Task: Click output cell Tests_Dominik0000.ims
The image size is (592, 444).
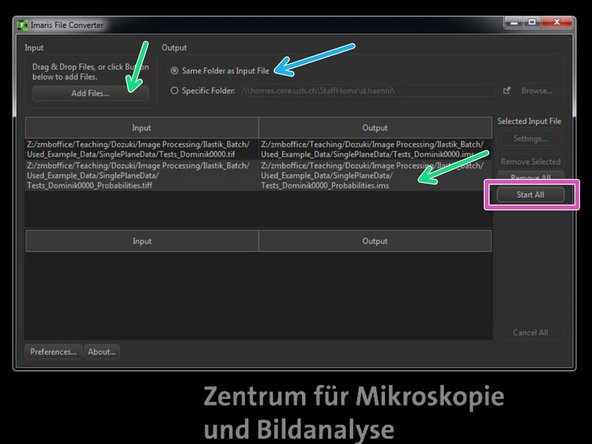Action: pyautogui.click(x=376, y=150)
